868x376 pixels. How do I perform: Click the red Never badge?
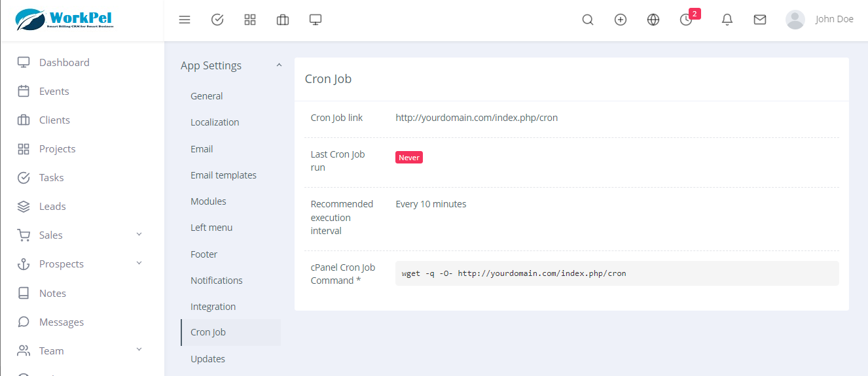pyautogui.click(x=409, y=158)
